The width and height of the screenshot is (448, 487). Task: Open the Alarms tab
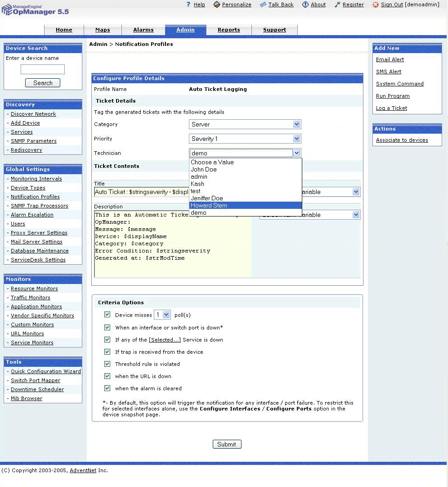tap(143, 30)
